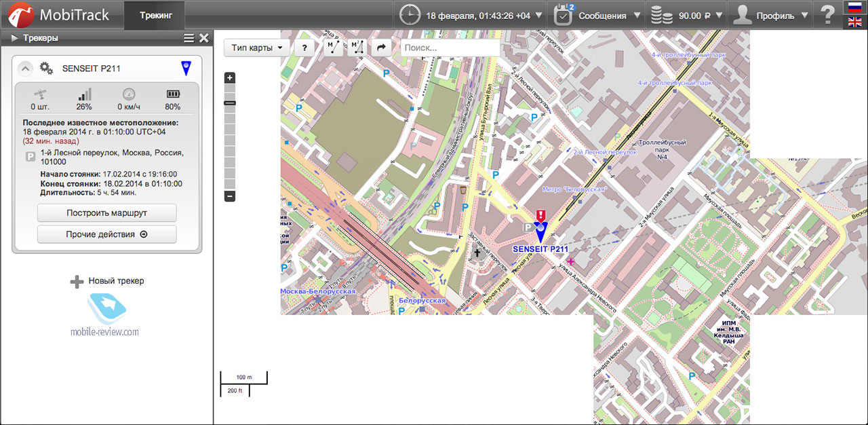868x425 pixels.
Task: Open the Тип карты dropdown
Action: 257,48
